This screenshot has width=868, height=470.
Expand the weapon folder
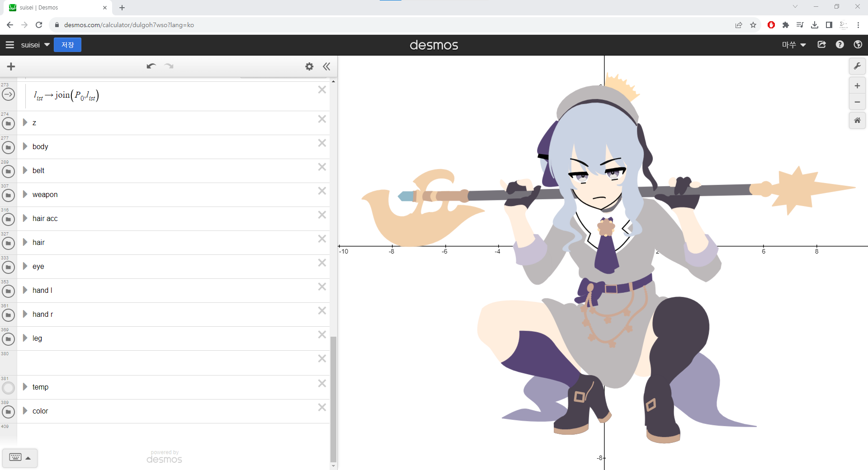click(25, 194)
